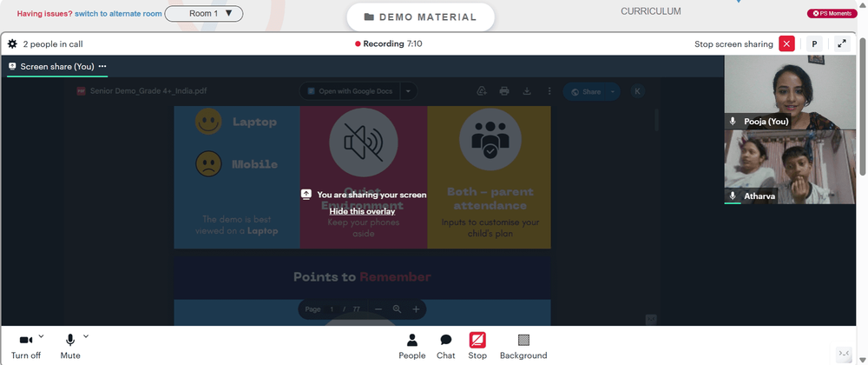Expand Open with dropdown arrow

(x=409, y=91)
